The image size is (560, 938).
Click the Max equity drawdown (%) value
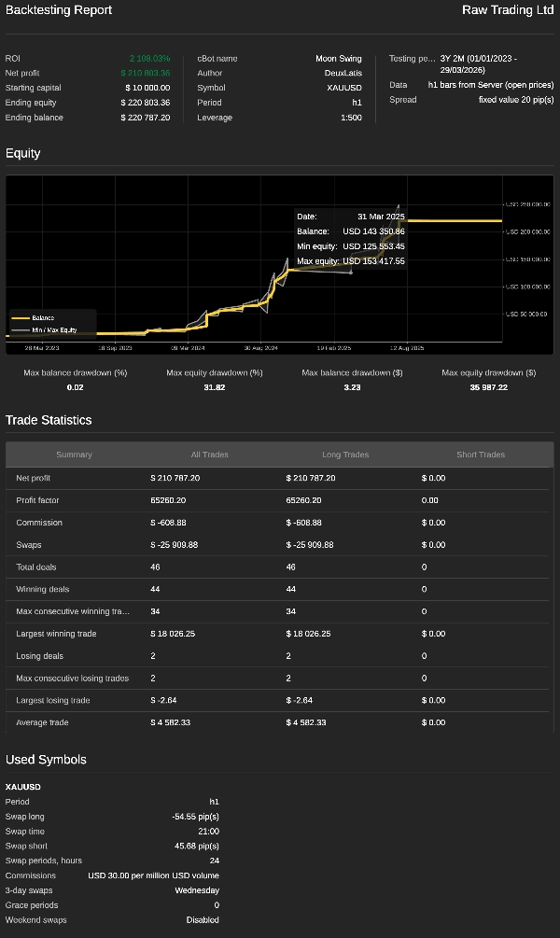(215, 387)
